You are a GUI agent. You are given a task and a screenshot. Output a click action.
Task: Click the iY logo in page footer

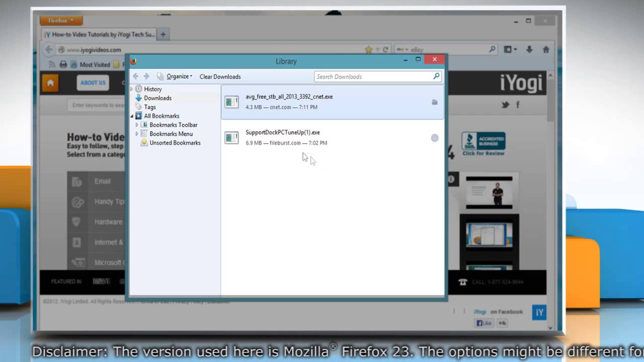click(539, 312)
